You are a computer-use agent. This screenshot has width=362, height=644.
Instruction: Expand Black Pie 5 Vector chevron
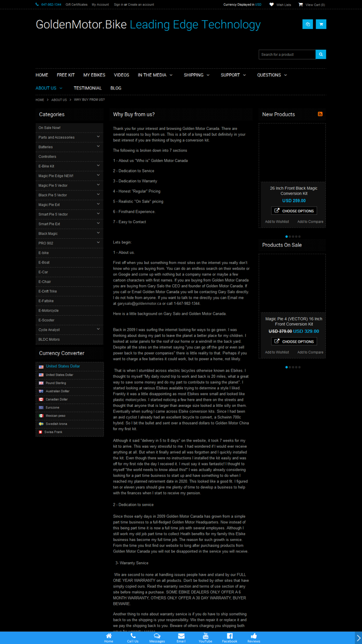(98, 195)
